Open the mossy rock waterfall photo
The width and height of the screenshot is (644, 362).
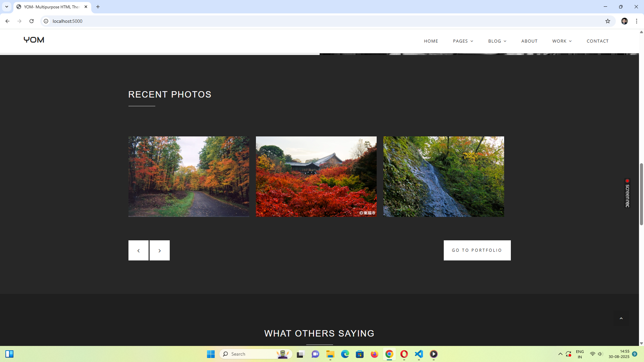[444, 177]
